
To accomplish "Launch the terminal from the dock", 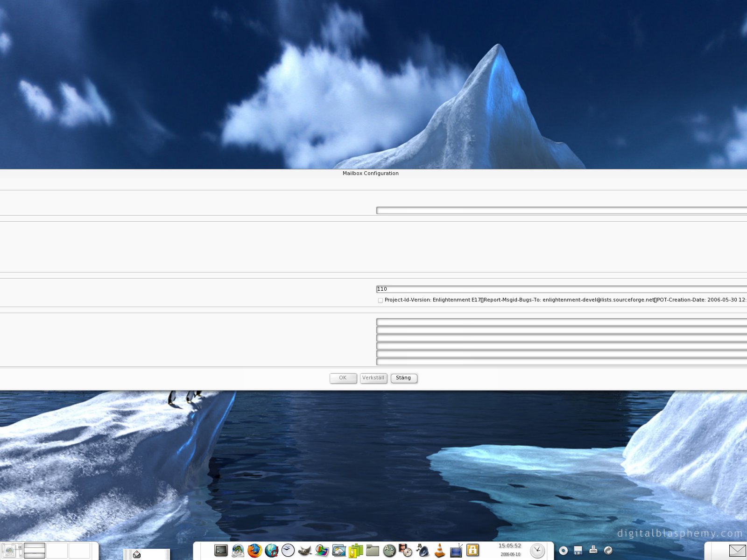I will 221,551.
